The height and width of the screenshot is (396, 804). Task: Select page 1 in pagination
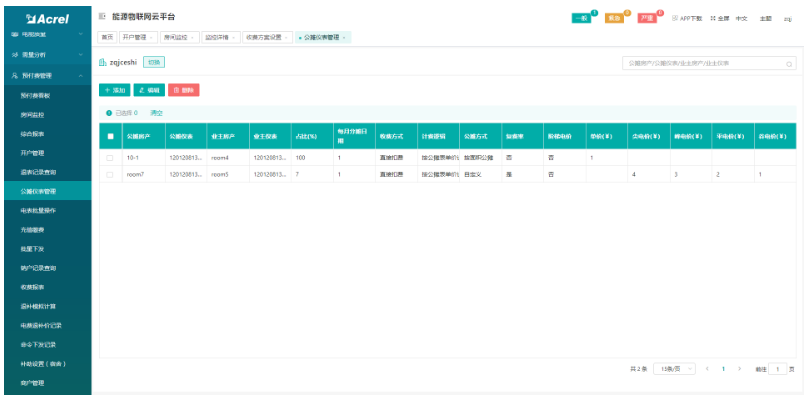[x=723, y=369]
